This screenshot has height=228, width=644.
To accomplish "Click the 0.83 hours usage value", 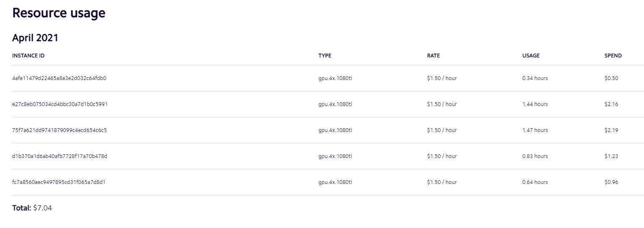I will tap(535, 156).
